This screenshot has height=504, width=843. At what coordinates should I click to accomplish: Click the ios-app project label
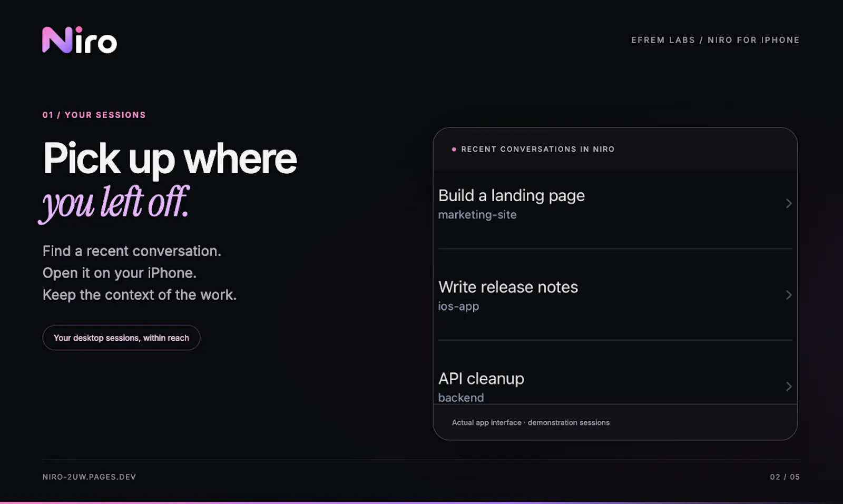459,307
